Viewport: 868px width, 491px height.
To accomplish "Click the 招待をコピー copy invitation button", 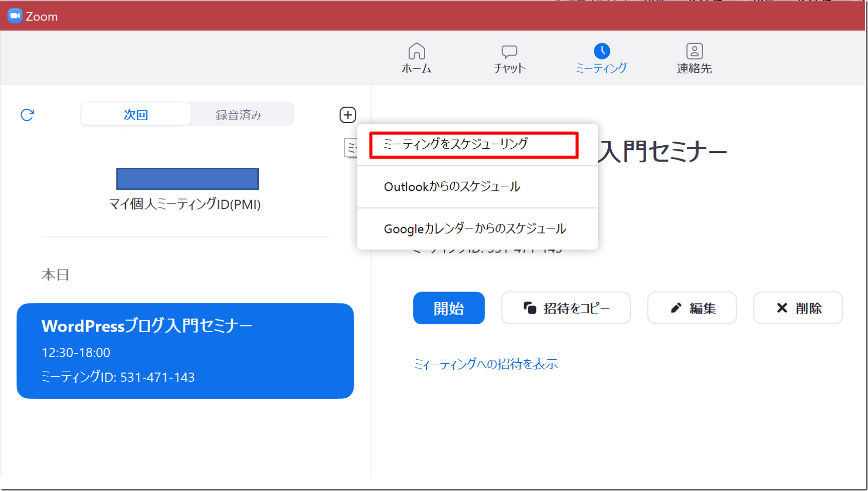I will click(566, 308).
